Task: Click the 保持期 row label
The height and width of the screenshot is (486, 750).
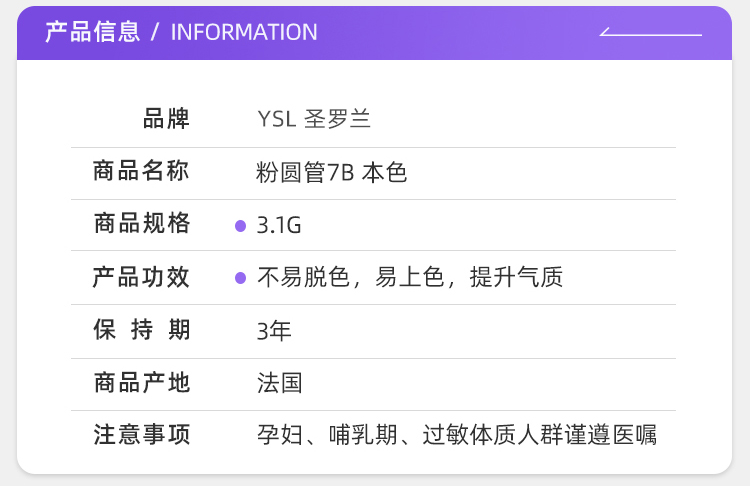Action: (x=141, y=330)
